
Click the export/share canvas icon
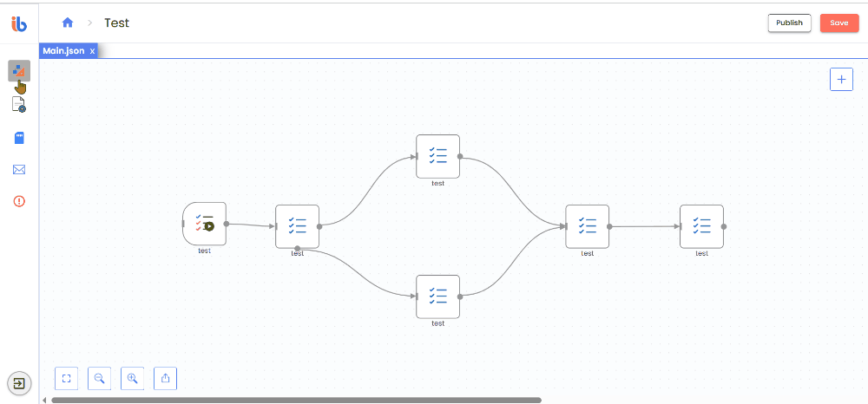point(165,379)
